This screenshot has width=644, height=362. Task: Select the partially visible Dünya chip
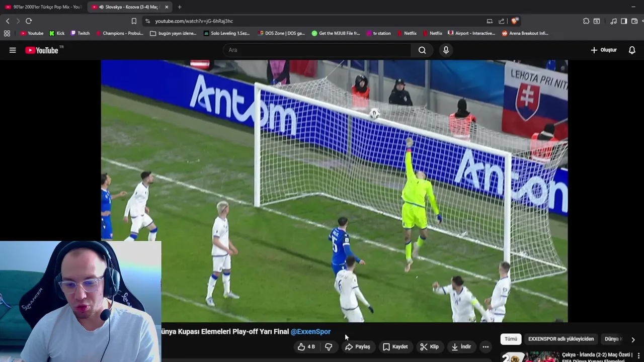613,339
